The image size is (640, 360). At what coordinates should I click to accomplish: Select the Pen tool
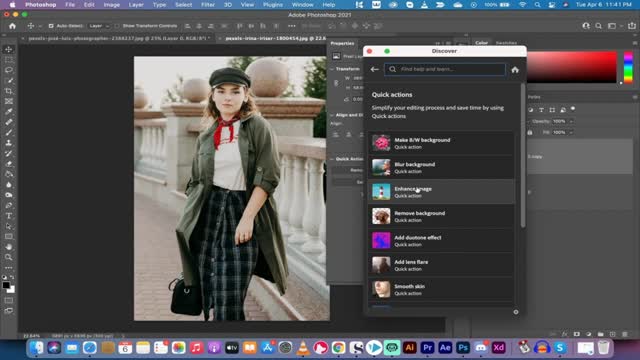pos(9,205)
